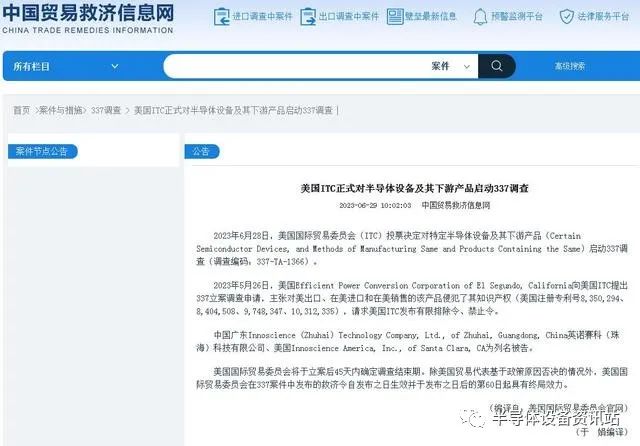Image resolution: width=640 pixels, height=446 pixels.
Task: Click the paragraph starting 2023年5月26日
Action: [412, 298]
